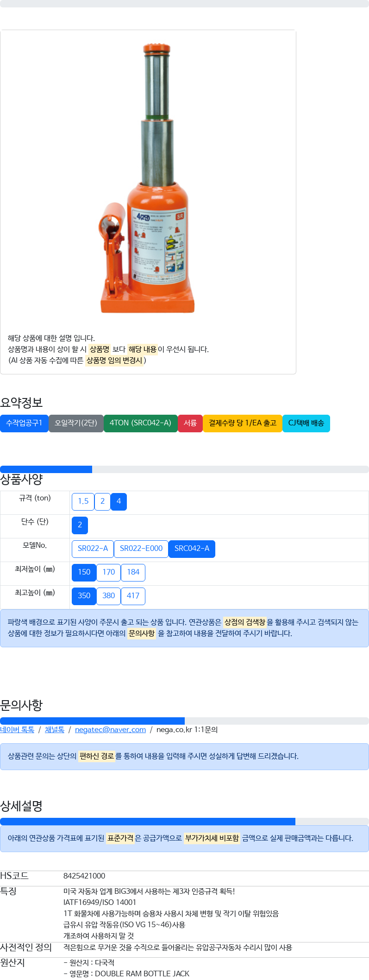Select minimum height 150 mm
The image size is (369, 980).
(x=84, y=572)
